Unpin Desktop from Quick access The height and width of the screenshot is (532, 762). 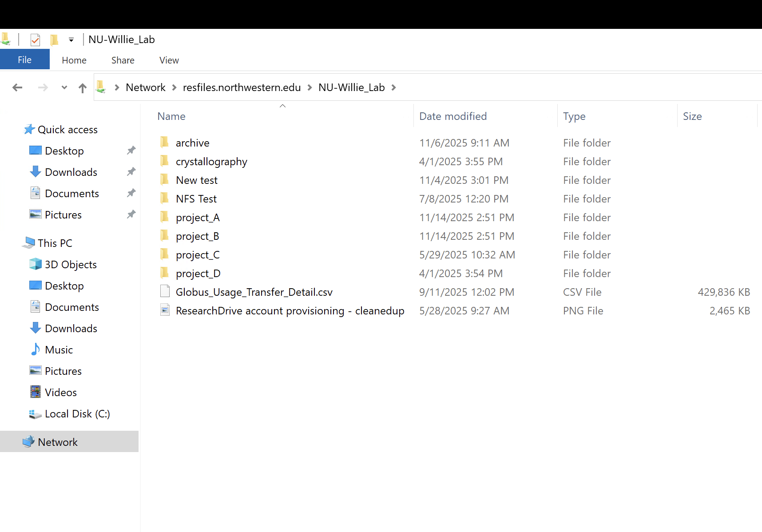[131, 151]
